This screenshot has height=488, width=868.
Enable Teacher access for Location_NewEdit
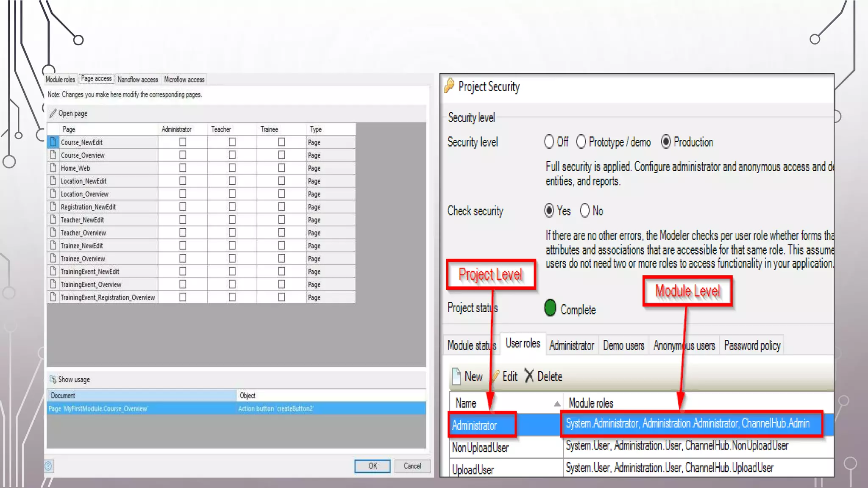232,181
